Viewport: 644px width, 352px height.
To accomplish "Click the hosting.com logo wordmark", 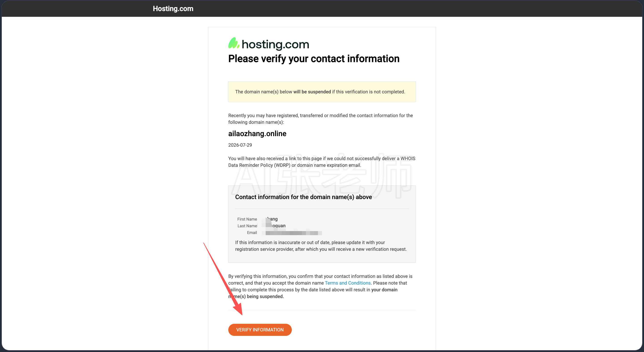I will click(x=275, y=44).
